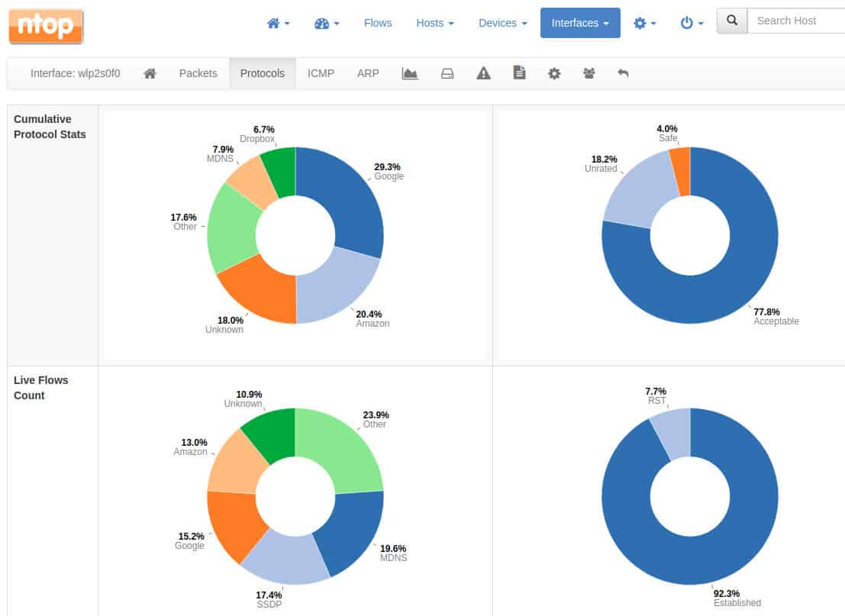Image resolution: width=845 pixels, height=616 pixels.
Task: Click the SSDP label text
Action: (269, 604)
